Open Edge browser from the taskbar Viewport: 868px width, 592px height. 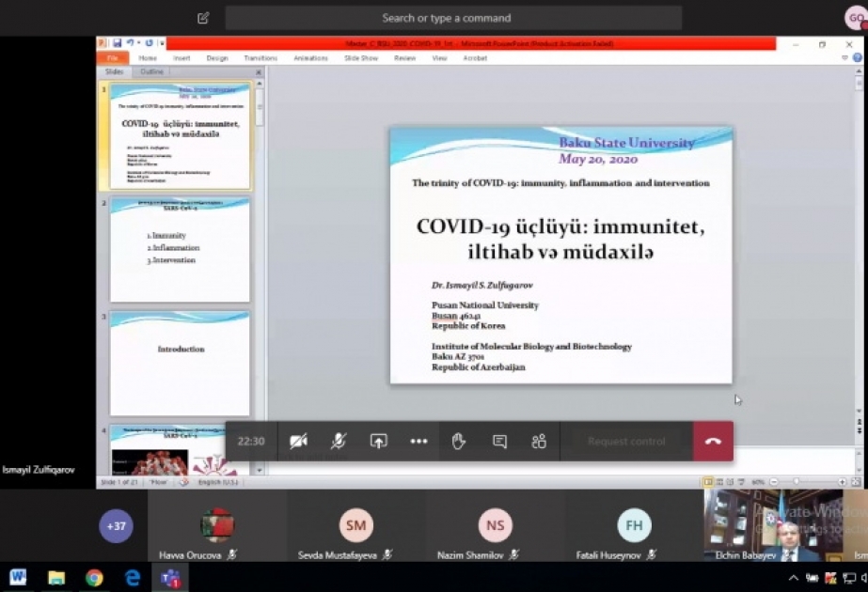133,578
